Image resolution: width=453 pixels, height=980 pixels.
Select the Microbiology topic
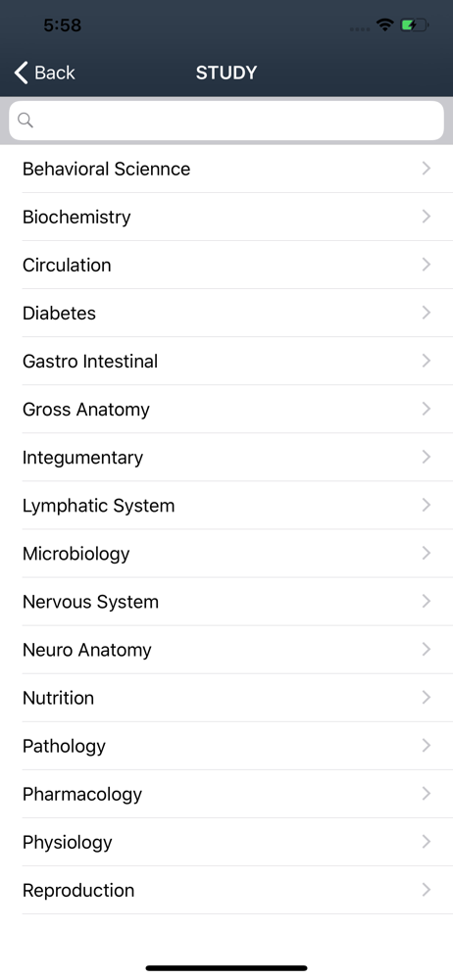point(226,553)
